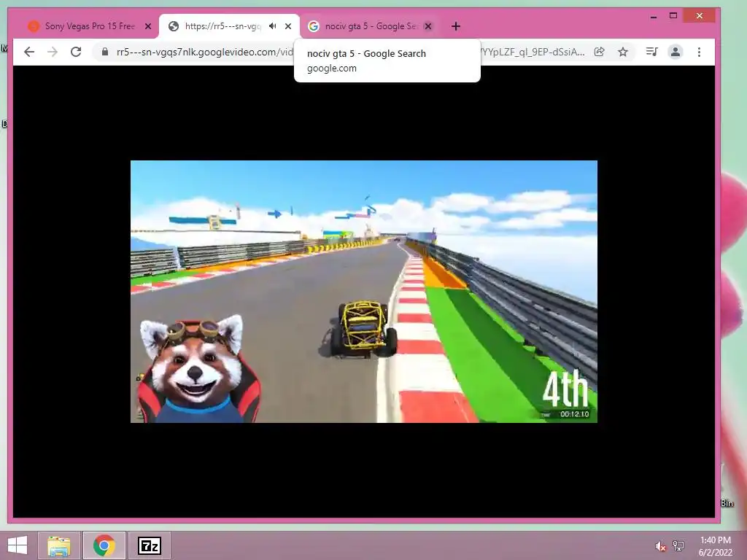747x560 pixels.
Task: Share this page via the share icon
Action: [600, 52]
